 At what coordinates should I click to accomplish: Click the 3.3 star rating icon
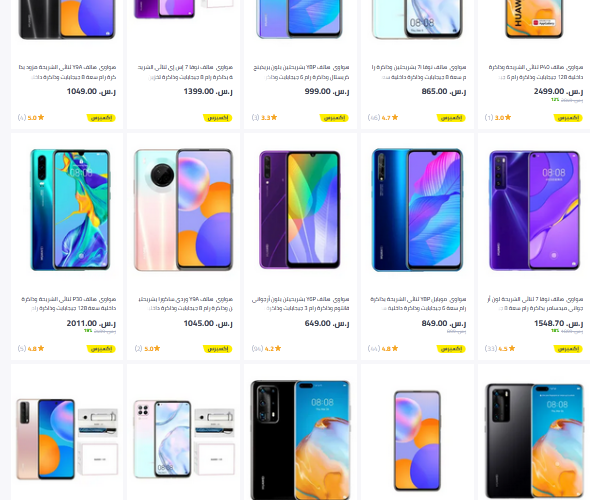274,117
